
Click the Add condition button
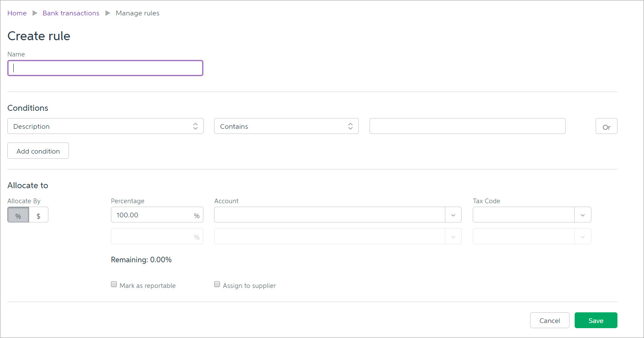[38, 151]
